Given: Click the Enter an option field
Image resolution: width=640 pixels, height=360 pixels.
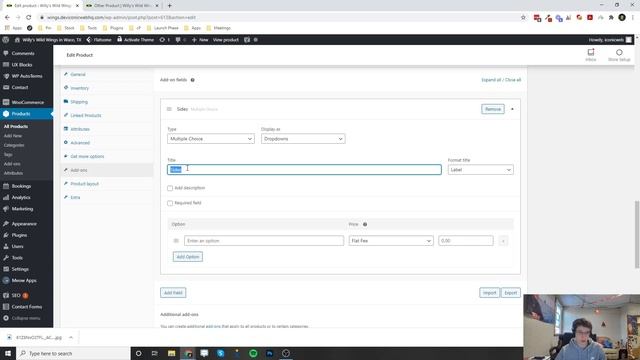Looking at the screenshot, I should click(264, 241).
